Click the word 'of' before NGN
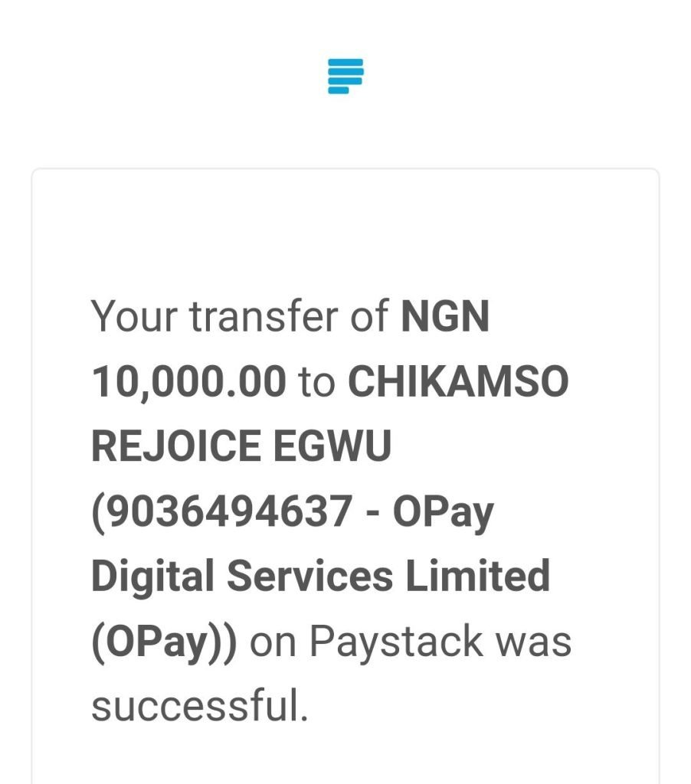This screenshot has width=691, height=784. pos(369,316)
